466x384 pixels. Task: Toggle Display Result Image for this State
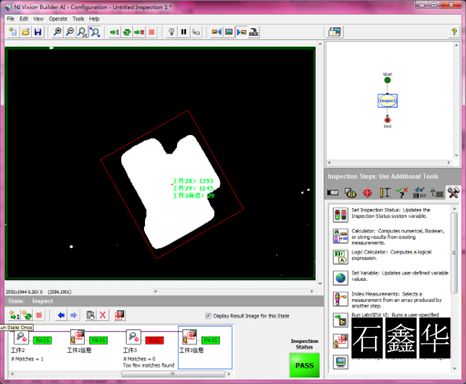208,316
